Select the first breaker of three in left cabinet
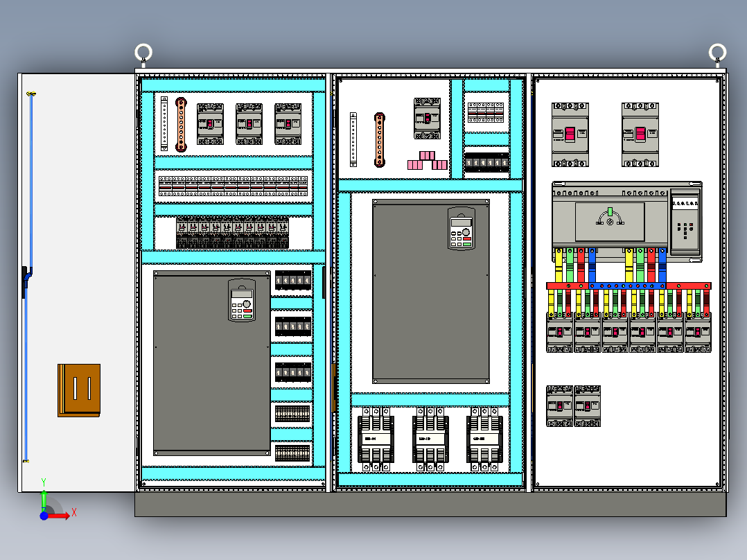Image resolution: width=747 pixels, height=560 pixels. pyautogui.click(x=210, y=124)
